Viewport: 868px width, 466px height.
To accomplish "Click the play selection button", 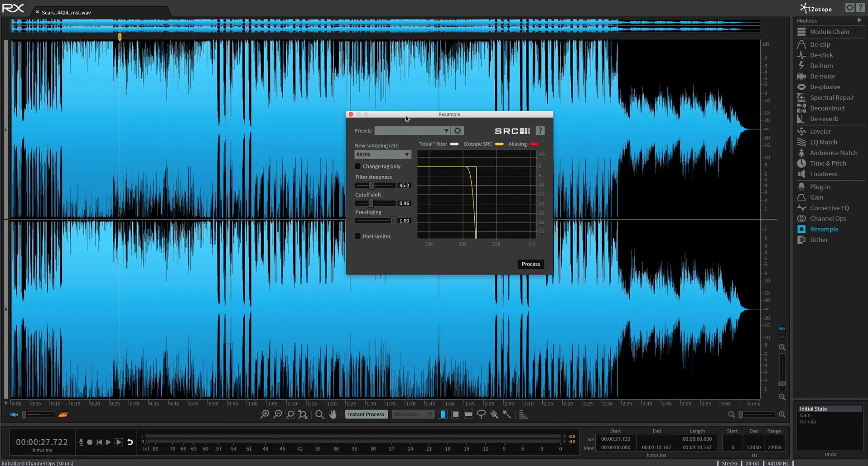I will point(119,442).
